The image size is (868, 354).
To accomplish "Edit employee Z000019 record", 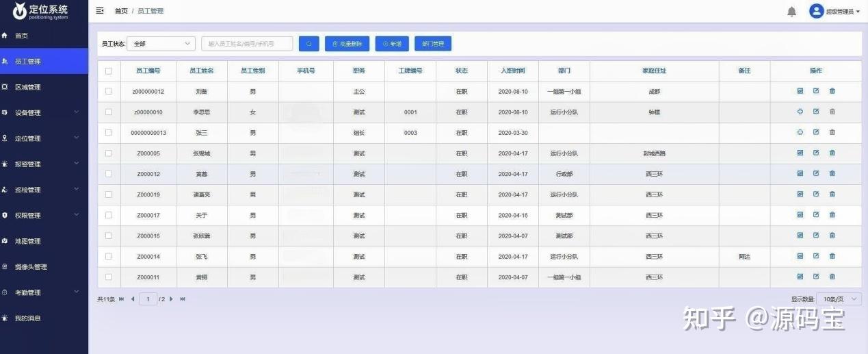I will (815, 194).
